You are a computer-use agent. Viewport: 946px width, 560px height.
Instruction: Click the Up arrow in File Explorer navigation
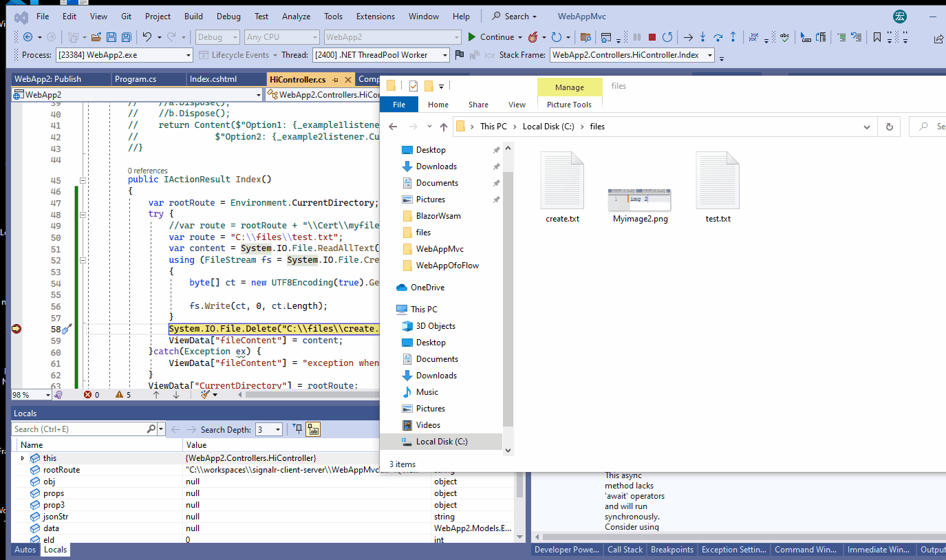coord(444,127)
